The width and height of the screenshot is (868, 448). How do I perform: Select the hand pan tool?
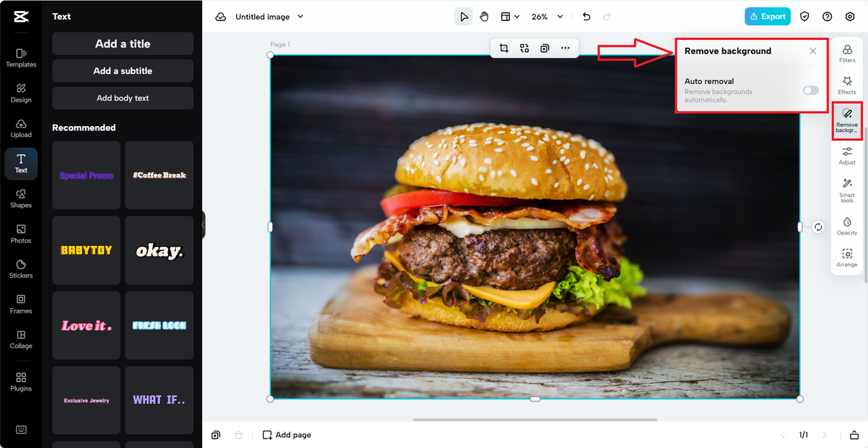click(484, 17)
